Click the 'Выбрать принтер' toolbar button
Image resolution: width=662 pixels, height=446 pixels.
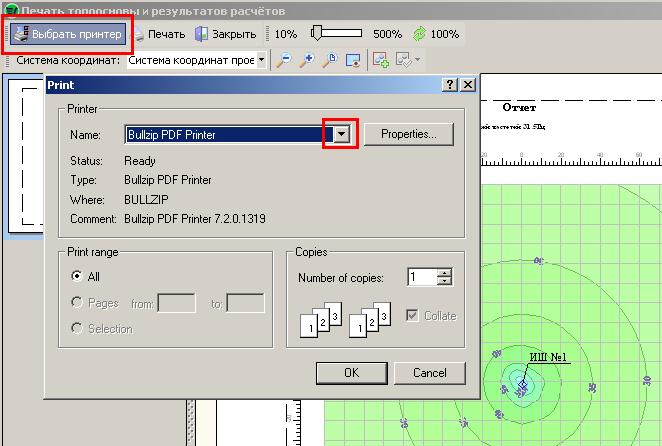(x=68, y=34)
